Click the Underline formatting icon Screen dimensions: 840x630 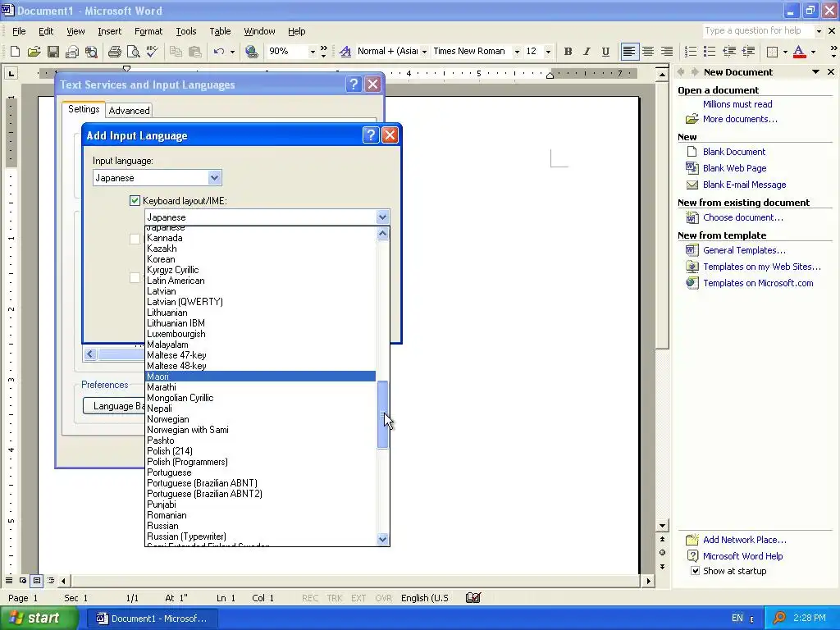(x=605, y=52)
